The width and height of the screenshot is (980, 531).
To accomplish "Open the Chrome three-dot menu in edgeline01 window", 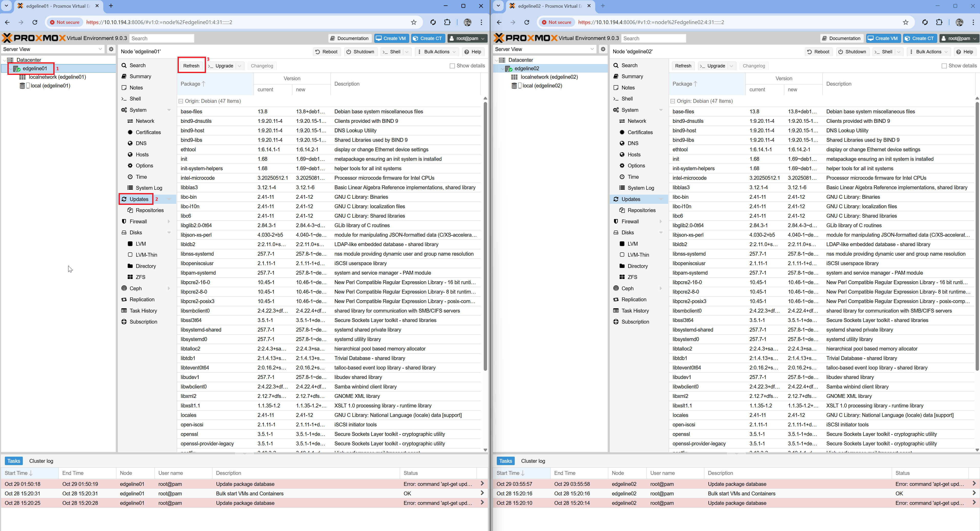I will 482,22.
